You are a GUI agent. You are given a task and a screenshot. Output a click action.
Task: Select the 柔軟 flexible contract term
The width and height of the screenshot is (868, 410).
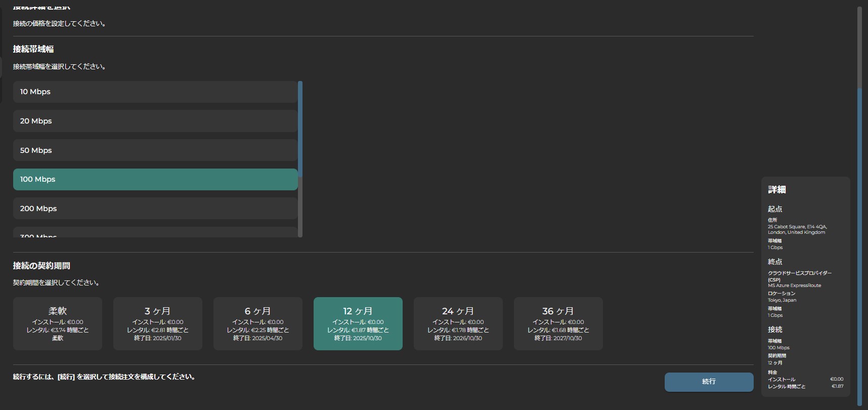(x=58, y=323)
